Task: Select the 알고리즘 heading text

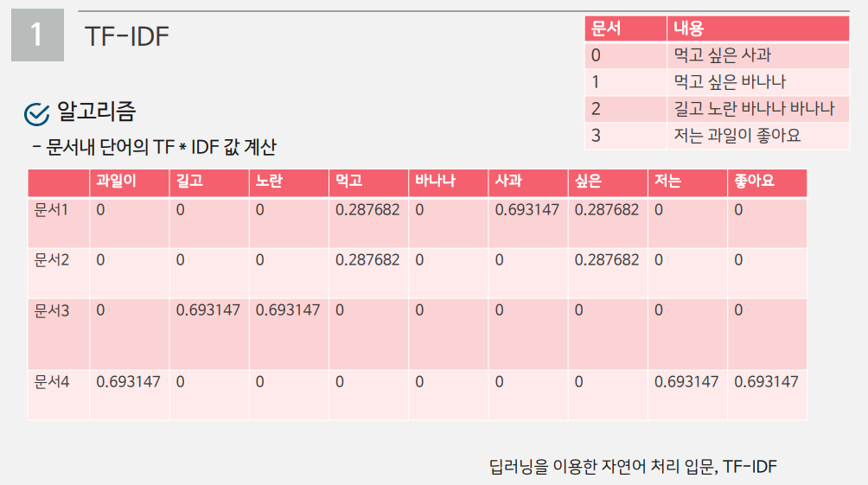Action: click(97, 112)
